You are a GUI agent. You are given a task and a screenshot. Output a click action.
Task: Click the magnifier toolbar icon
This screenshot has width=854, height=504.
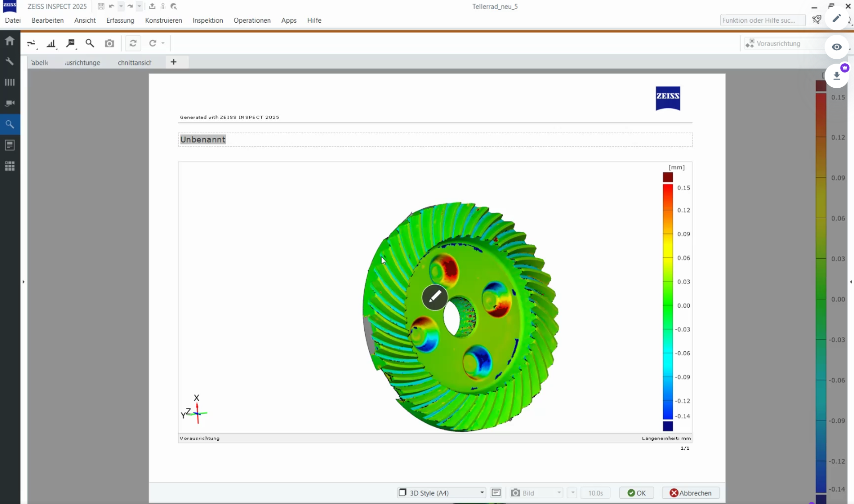tap(90, 43)
